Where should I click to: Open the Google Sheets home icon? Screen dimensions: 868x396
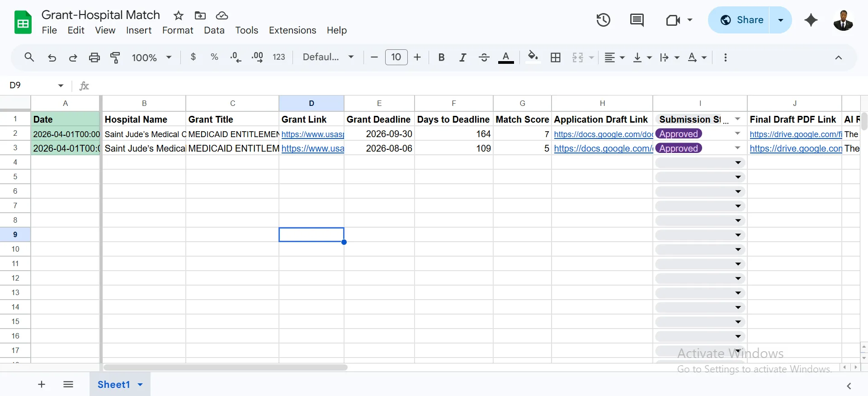tap(23, 22)
